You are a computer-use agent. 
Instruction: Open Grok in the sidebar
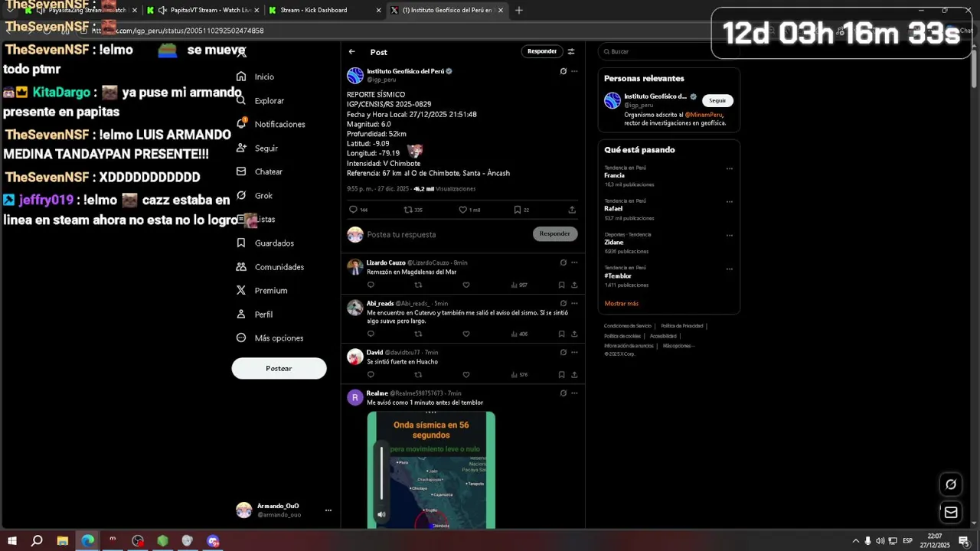(255, 195)
